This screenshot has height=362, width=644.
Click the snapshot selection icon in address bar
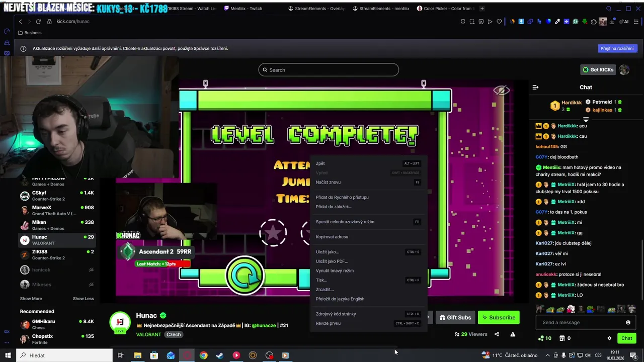pyautogui.click(x=472, y=22)
